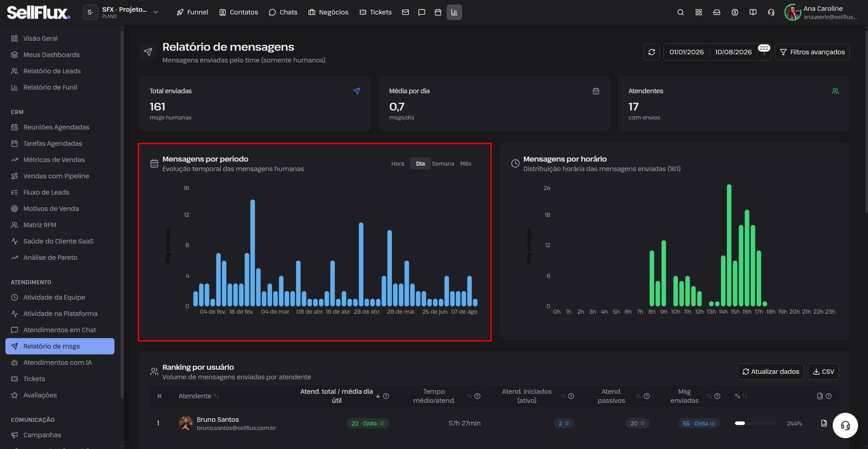Image resolution: width=868 pixels, height=449 pixels.
Task: Sort table by Msg enviadas arrows
Action: coord(709,396)
